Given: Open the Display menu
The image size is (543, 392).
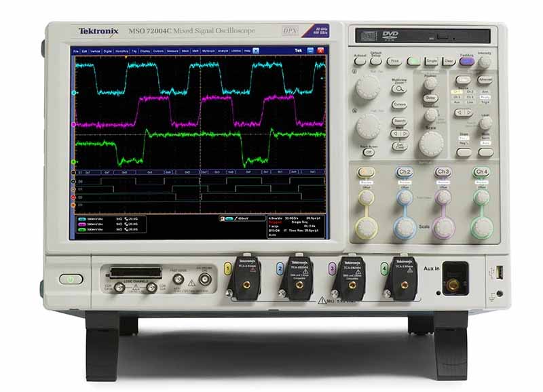Looking at the screenshot, I should (147, 50).
